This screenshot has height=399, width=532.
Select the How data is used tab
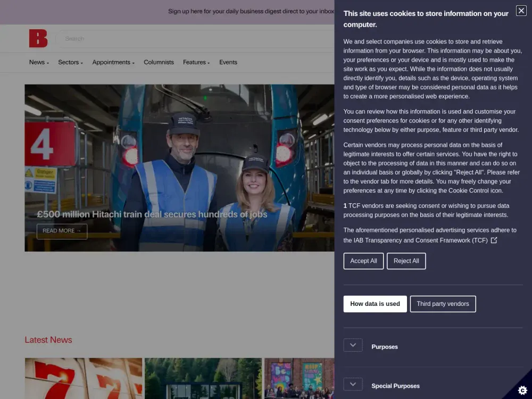(x=375, y=304)
